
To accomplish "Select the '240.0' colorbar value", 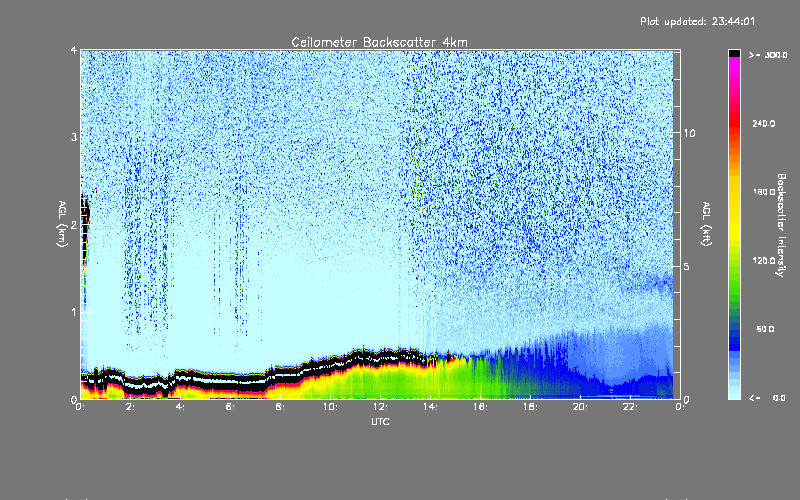I will tap(764, 123).
